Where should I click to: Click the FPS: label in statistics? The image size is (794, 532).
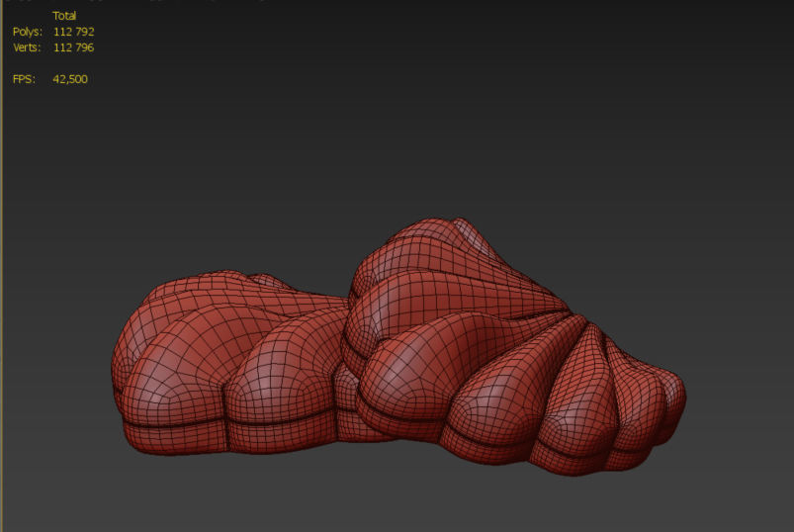coord(24,79)
